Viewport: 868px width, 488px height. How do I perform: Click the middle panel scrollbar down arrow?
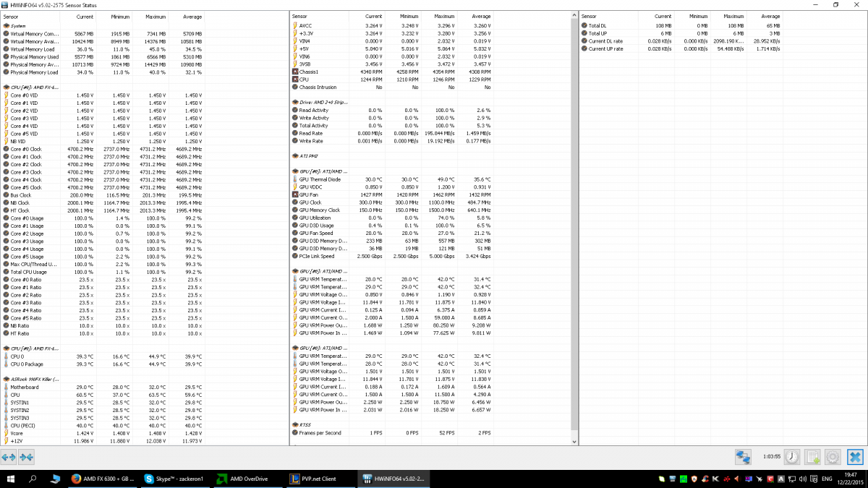point(575,441)
